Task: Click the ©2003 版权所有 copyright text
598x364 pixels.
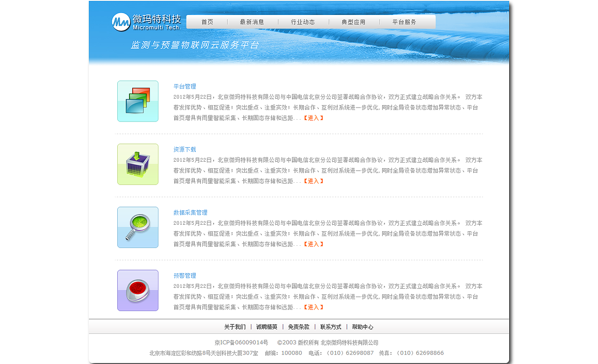Action: click(x=328, y=343)
